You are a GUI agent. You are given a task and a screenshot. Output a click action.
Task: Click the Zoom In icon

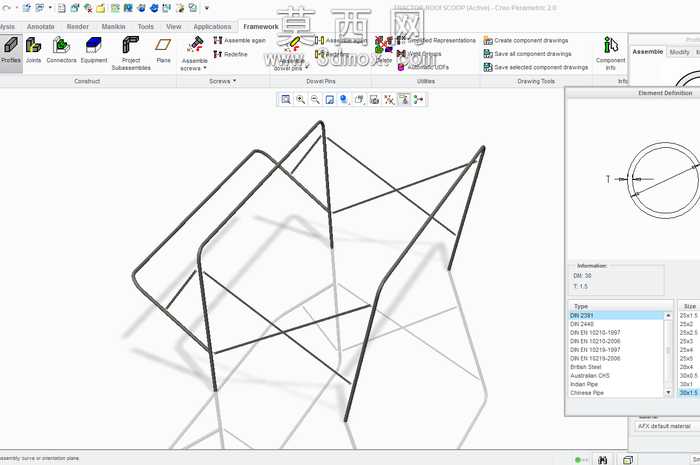click(300, 100)
